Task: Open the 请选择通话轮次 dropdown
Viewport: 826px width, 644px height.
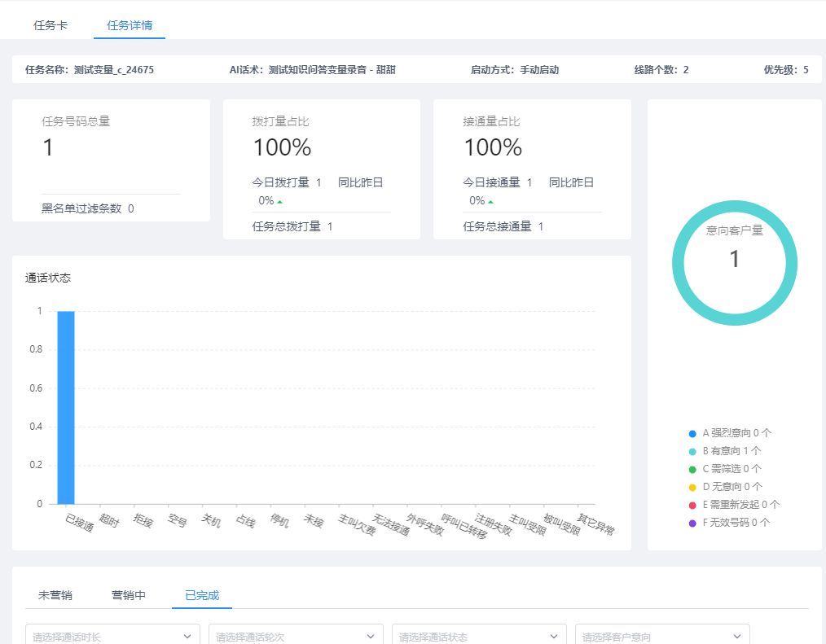Action: [296, 636]
